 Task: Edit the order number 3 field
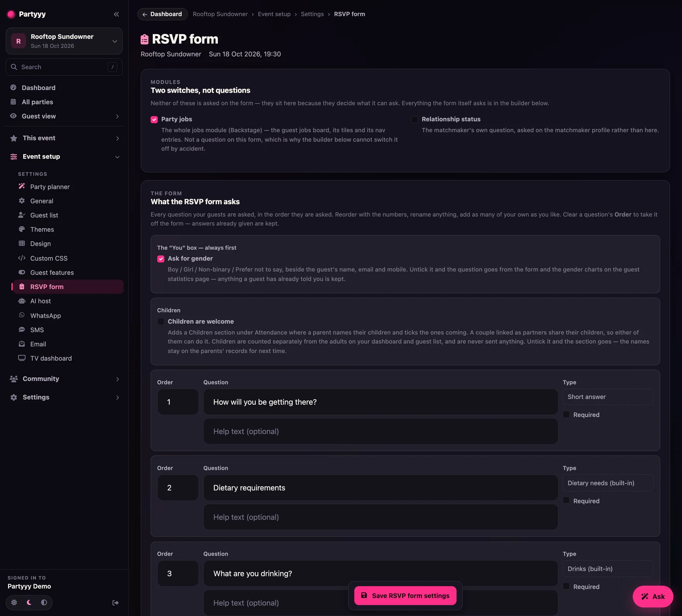(178, 574)
